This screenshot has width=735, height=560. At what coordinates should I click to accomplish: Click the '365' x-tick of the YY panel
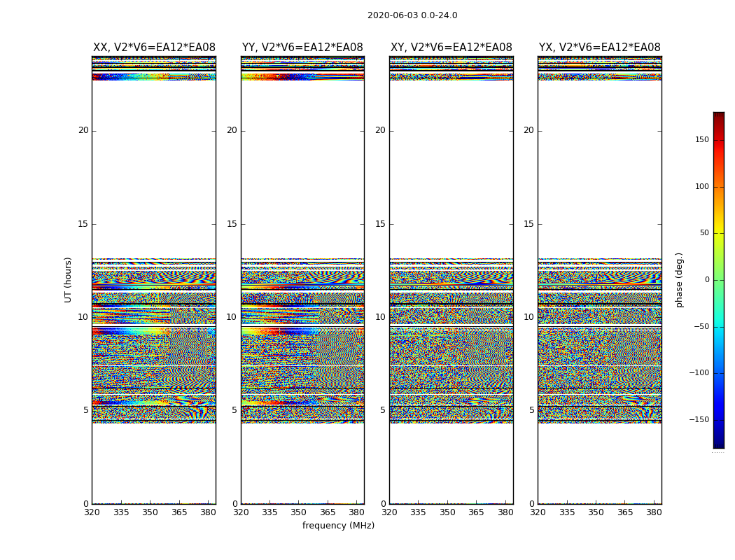click(x=328, y=512)
